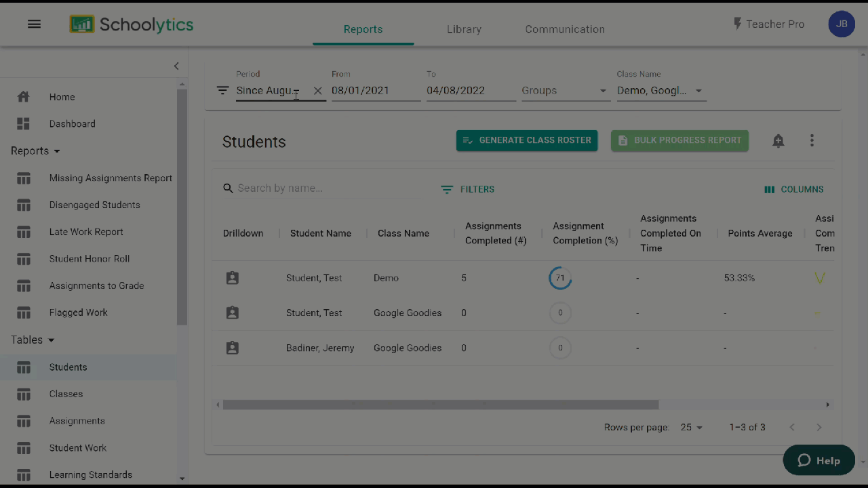Screen dimensions: 868x488
Task: Click the Teacher Pro lightning badge
Action: [x=768, y=24]
